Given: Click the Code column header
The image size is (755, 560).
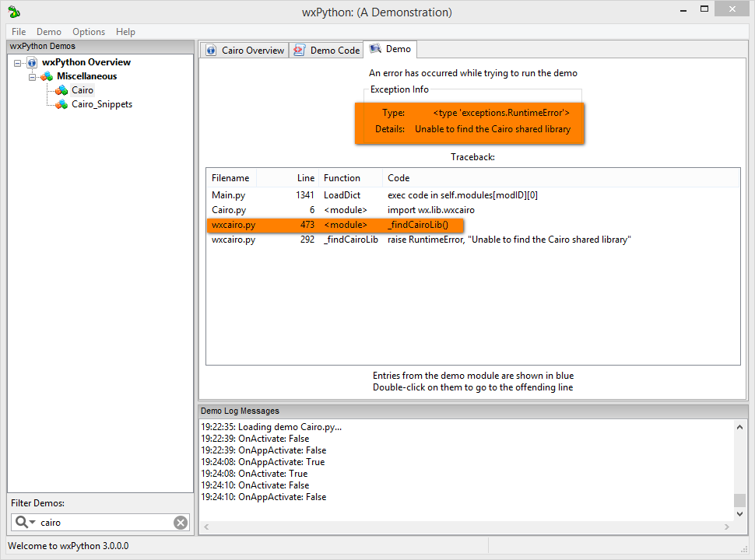Looking at the screenshot, I should coord(561,178).
